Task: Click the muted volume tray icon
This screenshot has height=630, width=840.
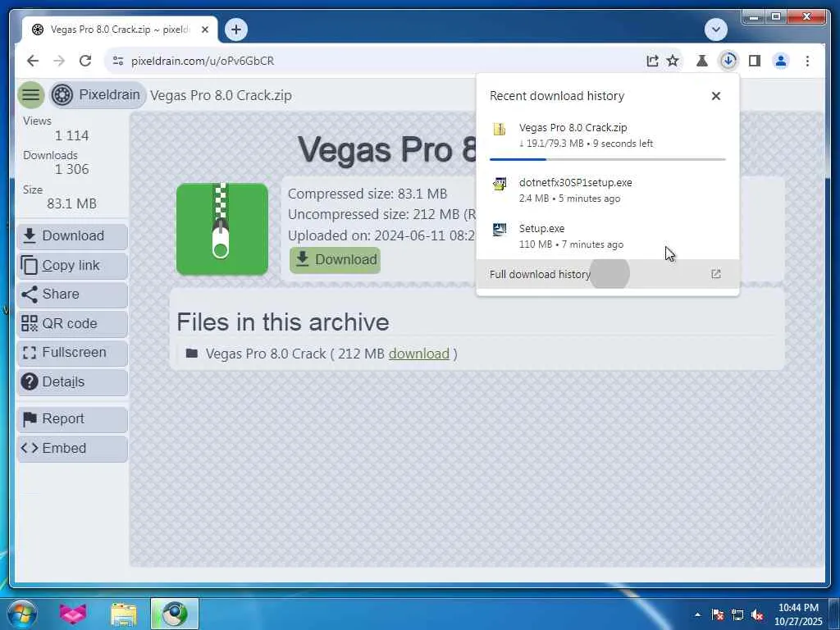Action: click(757, 614)
